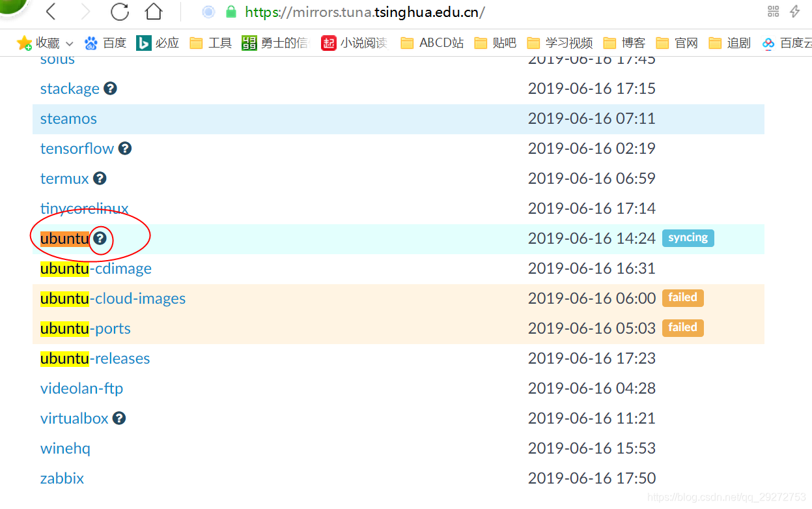The width and height of the screenshot is (812, 509).
Task: Select the timestamp 2019-06-16 02:19
Action: (x=592, y=149)
